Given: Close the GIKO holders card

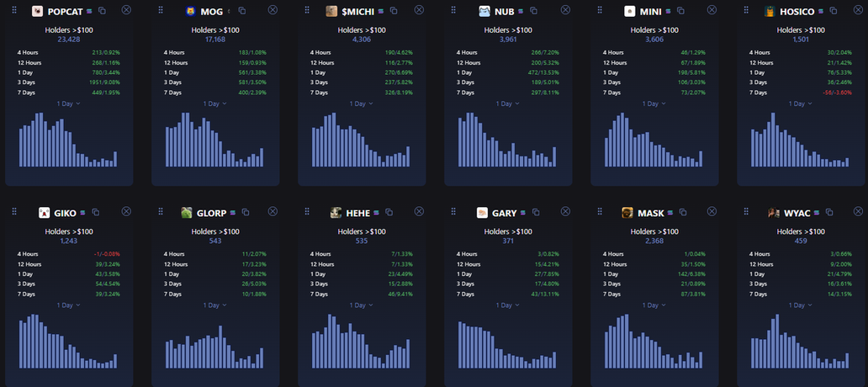Looking at the screenshot, I should point(126,212).
